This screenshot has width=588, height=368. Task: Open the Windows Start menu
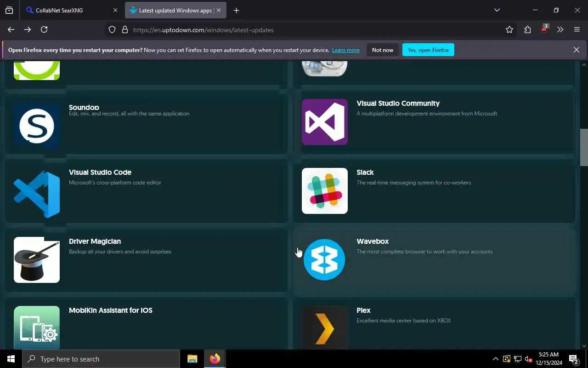point(11,359)
